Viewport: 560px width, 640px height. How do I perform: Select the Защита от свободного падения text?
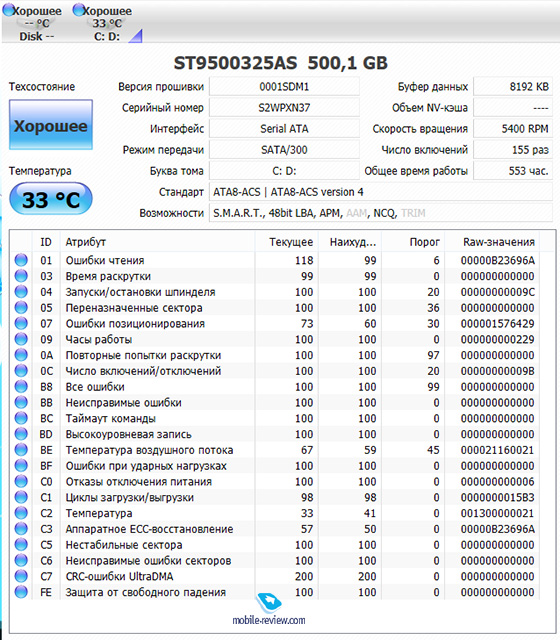coord(146,592)
